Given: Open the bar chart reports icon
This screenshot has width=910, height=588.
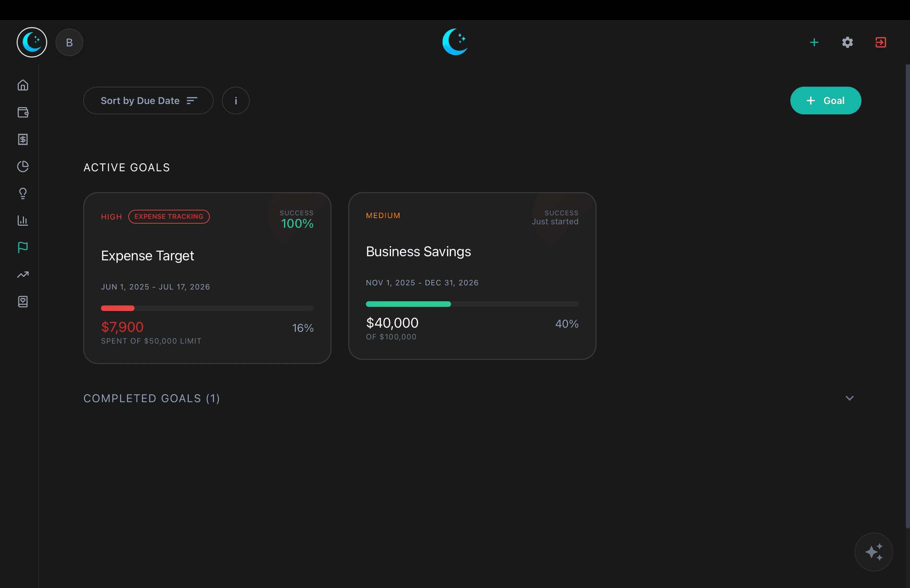Looking at the screenshot, I should 23,220.
